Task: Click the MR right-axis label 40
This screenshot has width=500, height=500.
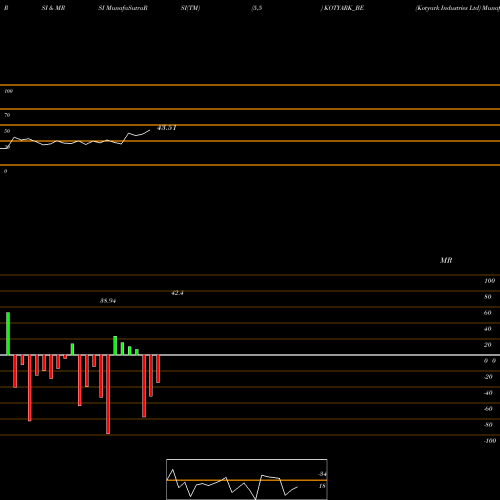Action: pyautogui.click(x=488, y=329)
